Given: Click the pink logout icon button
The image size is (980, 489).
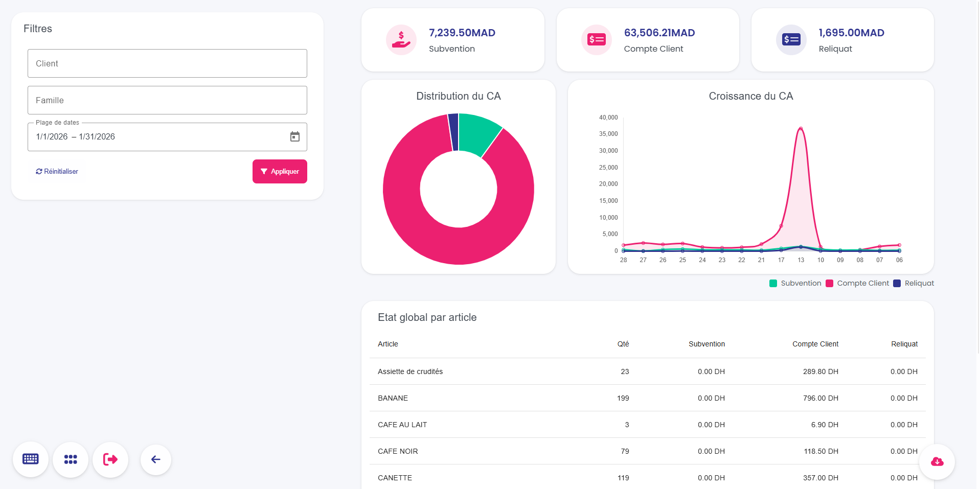Looking at the screenshot, I should [110, 459].
